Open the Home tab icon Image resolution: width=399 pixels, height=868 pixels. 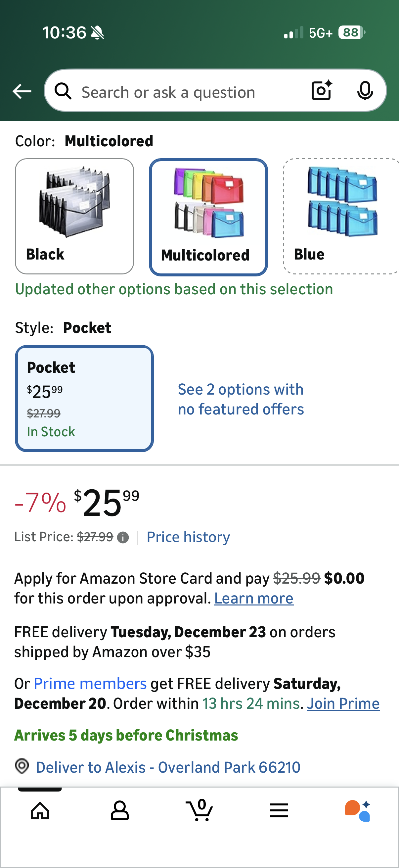pos(40,810)
